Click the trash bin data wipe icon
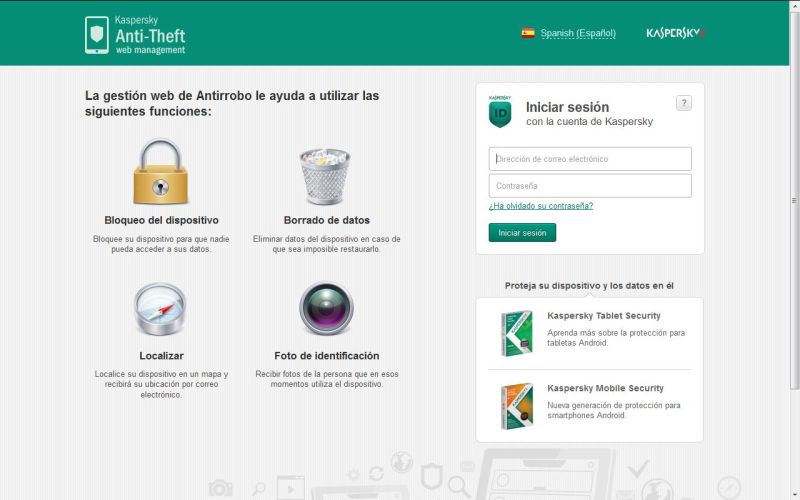 tap(325, 176)
